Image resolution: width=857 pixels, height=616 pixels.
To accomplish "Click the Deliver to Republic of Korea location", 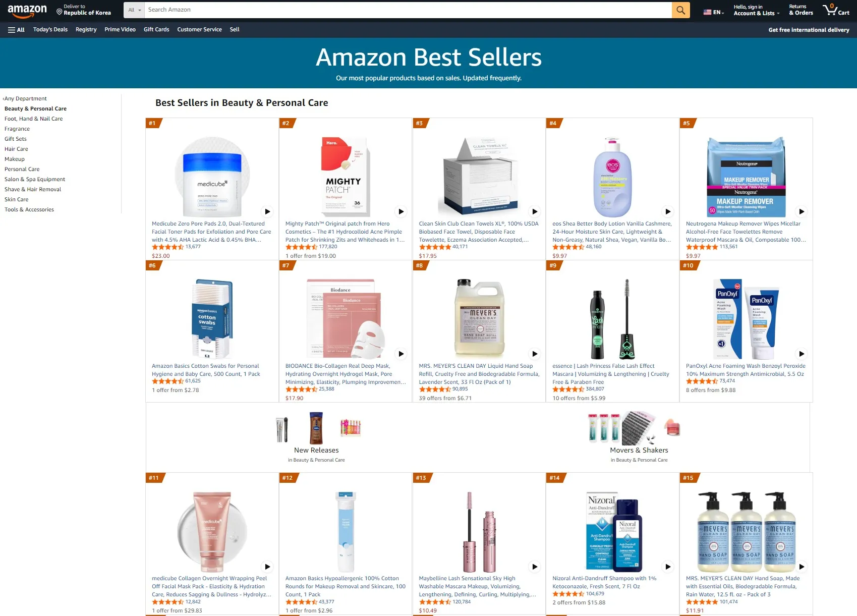I will 84,10.
